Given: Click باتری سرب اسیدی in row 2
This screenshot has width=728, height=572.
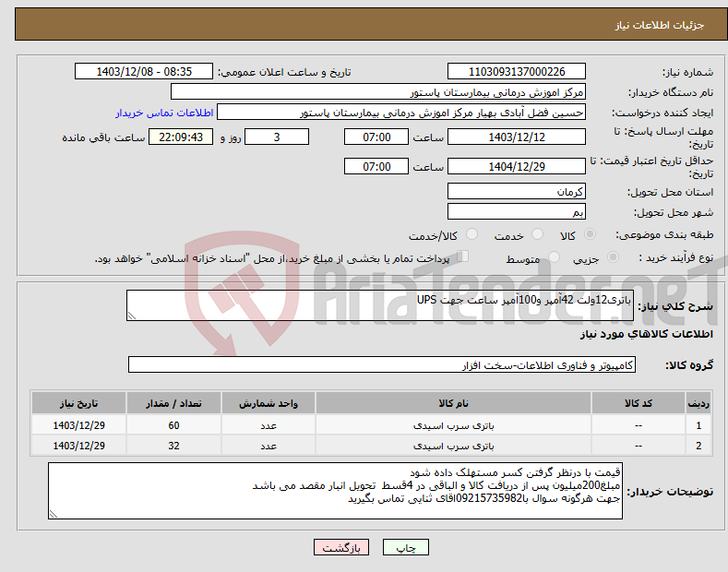Looking at the screenshot, I should pyautogui.click(x=453, y=446).
